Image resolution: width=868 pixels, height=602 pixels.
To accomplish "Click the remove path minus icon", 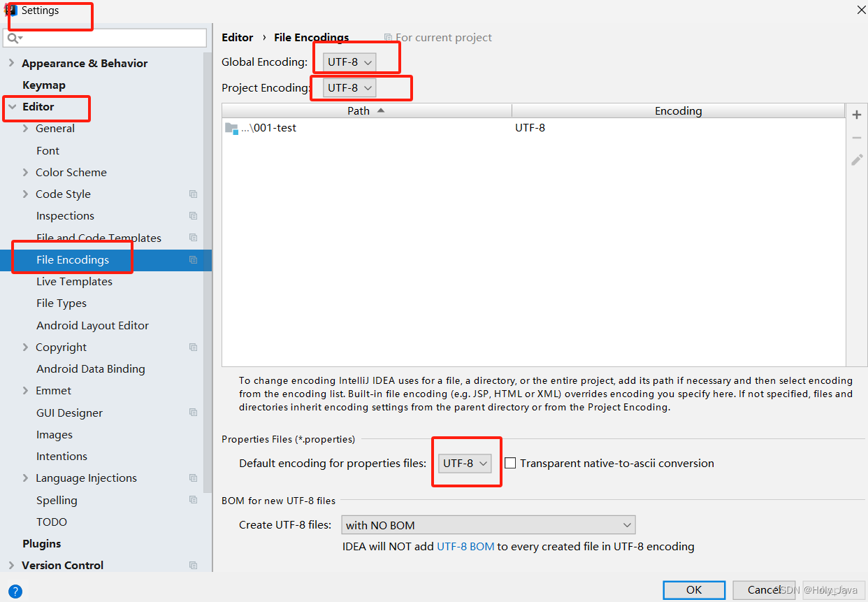I will tap(857, 138).
